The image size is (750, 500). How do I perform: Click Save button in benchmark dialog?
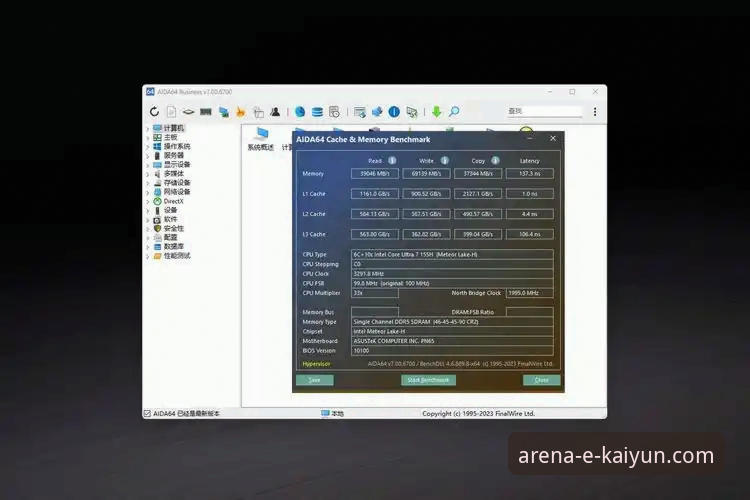pos(315,380)
